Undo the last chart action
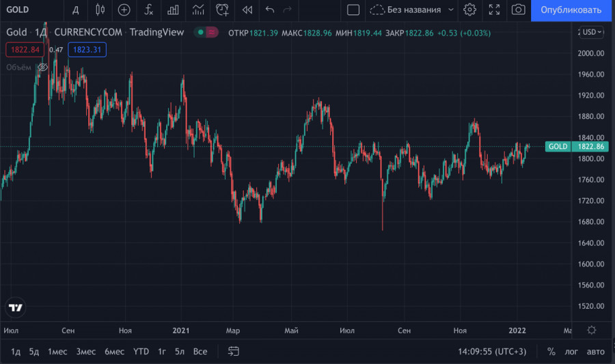The width and height of the screenshot is (615, 364). coord(269,10)
